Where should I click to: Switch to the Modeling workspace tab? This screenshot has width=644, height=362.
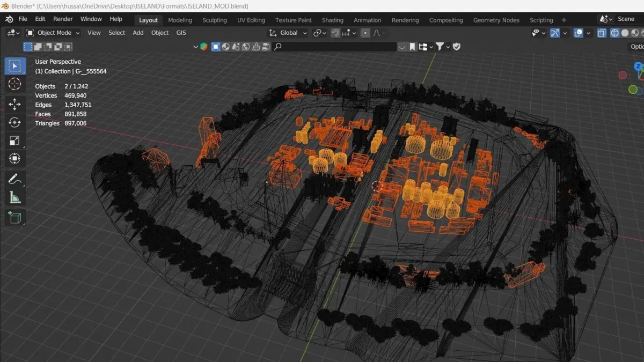pyautogui.click(x=180, y=20)
